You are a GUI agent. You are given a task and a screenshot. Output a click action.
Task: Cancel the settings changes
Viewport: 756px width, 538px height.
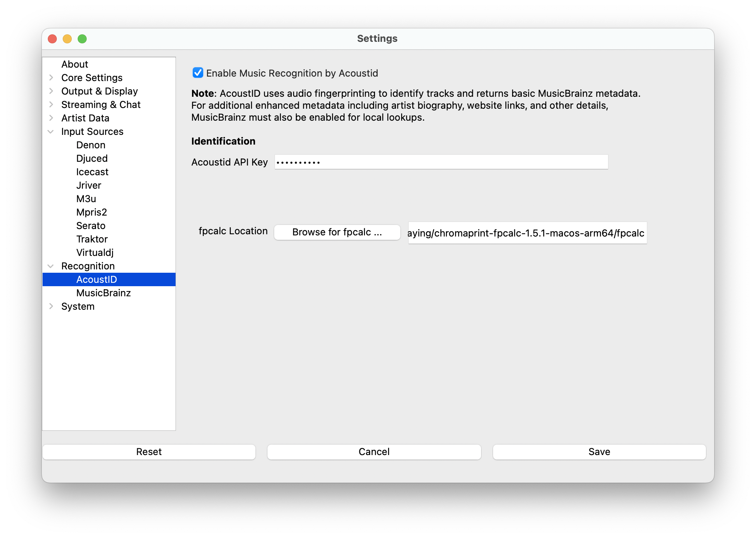(x=374, y=452)
